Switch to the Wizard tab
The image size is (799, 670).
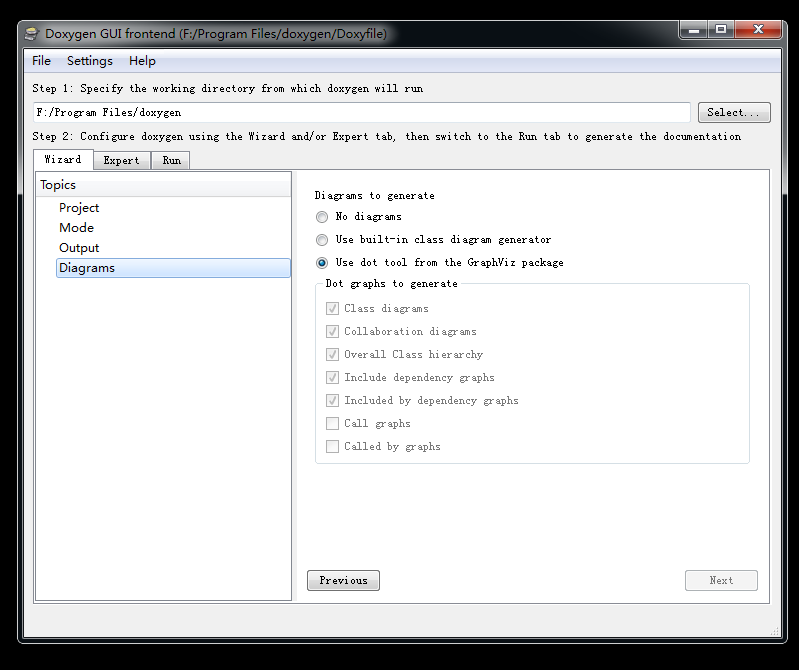pyautogui.click(x=63, y=159)
